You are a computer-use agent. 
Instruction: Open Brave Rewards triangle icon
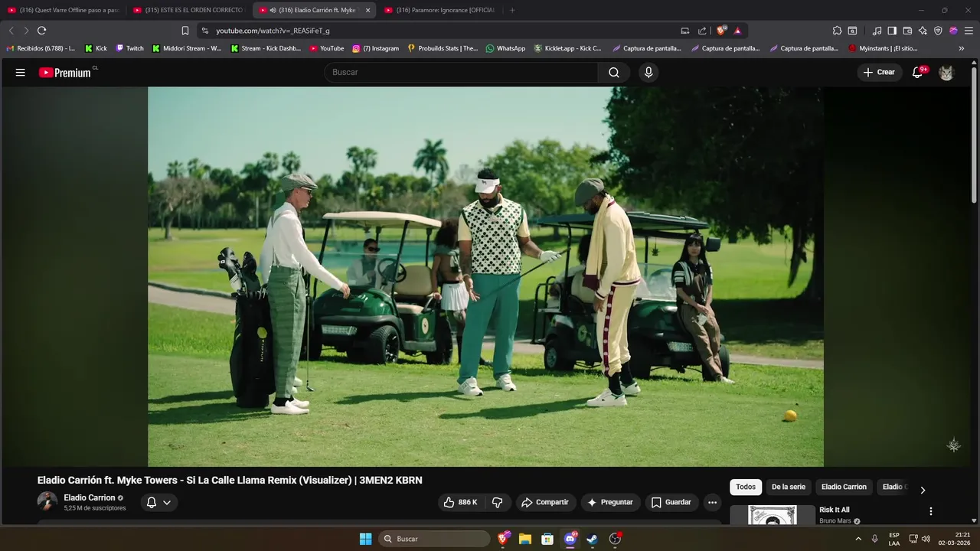pyautogui.click(x=737, y=31)
